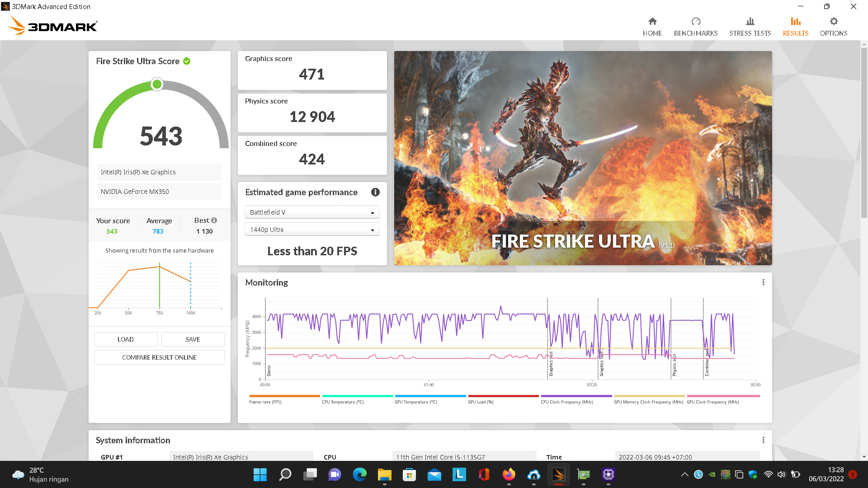Click NVIDIA GeForce MX350 field
Image resolution: width=868 pixels, height=488 pixels.
point(159,192)
